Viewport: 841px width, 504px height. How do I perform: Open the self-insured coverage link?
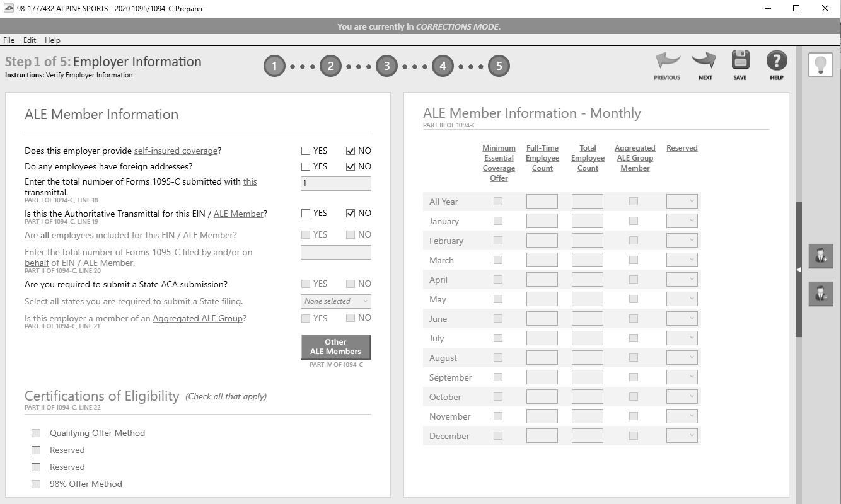click(176, 151)
